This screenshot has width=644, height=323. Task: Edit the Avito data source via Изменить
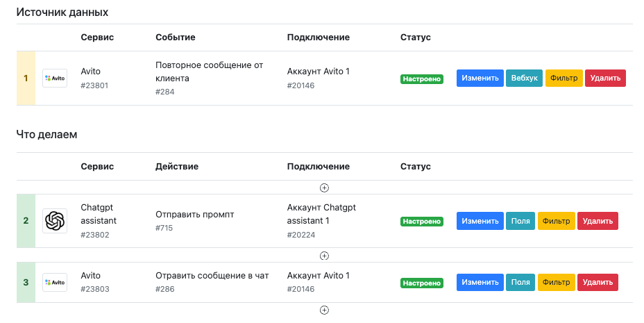click(x=480, y=78)
